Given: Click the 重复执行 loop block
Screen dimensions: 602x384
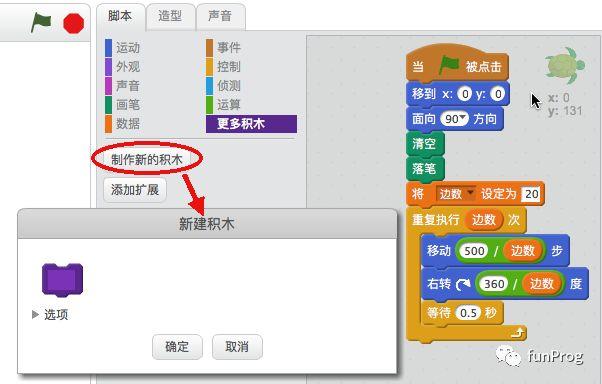Looking at the screenshot, I should click(x=435, y=220).
